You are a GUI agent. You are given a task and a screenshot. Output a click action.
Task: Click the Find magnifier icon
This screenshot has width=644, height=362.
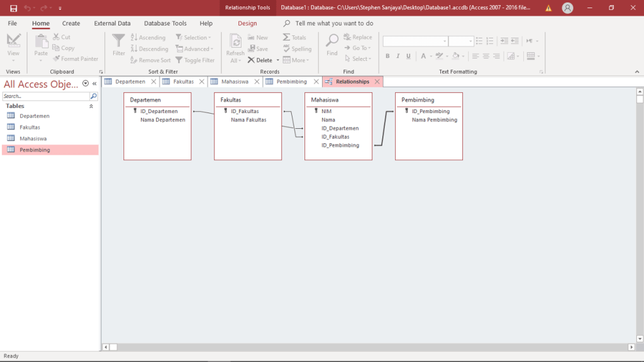pyautogui.click(x=332, y=41)
